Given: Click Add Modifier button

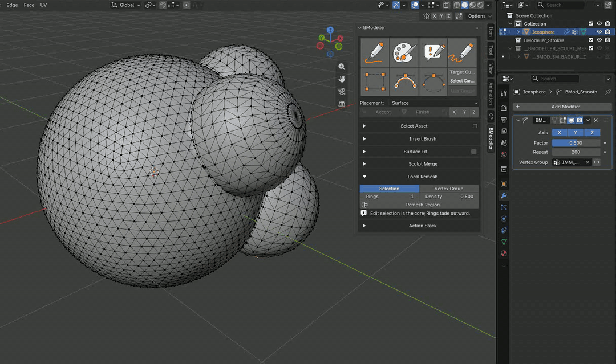Looking at the screenshot, I should pyautogui.click(x=562, y=107).
